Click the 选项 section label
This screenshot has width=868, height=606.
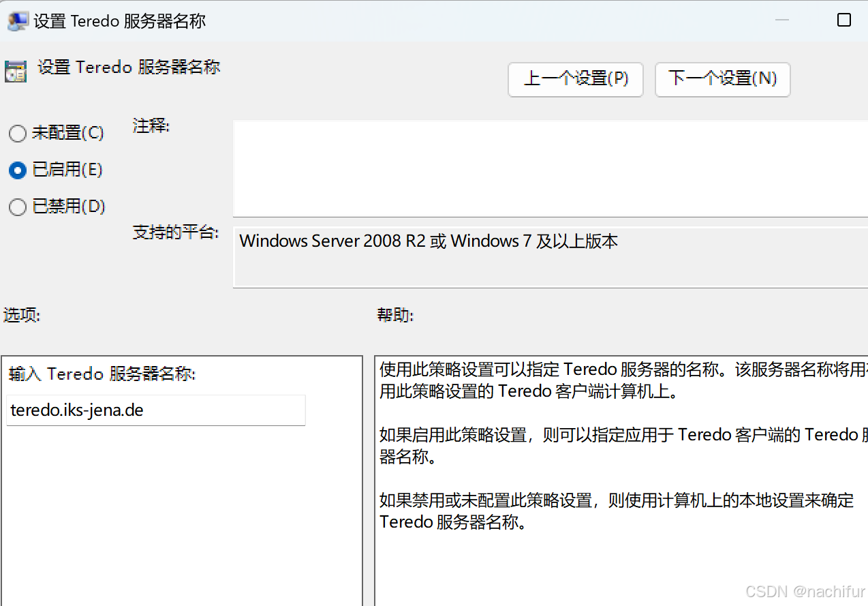[21, 315]
